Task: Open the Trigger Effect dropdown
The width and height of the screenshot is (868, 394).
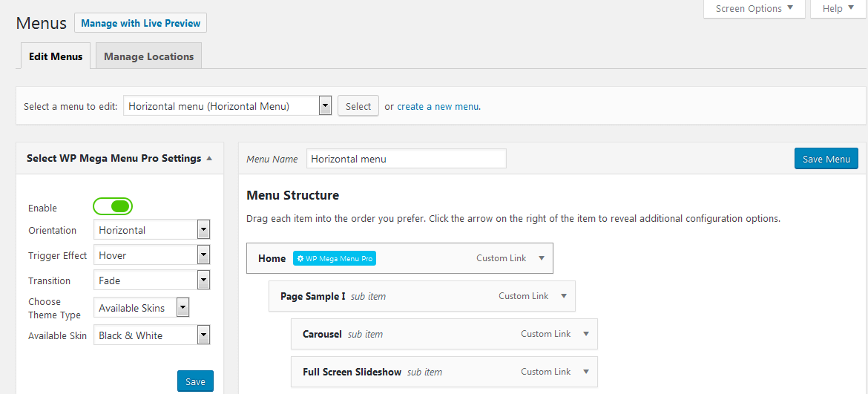Action: [151, 255]
